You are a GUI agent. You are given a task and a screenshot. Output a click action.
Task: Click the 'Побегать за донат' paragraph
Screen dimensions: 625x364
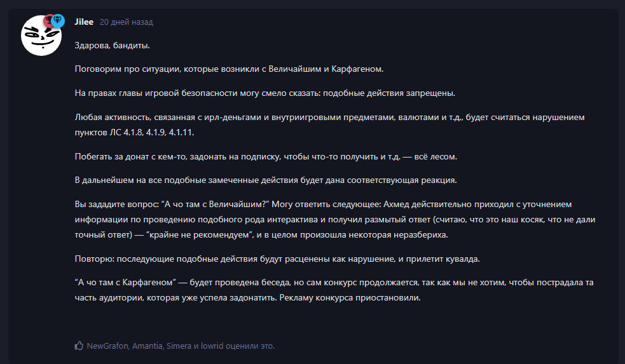[x=266, y=156]
